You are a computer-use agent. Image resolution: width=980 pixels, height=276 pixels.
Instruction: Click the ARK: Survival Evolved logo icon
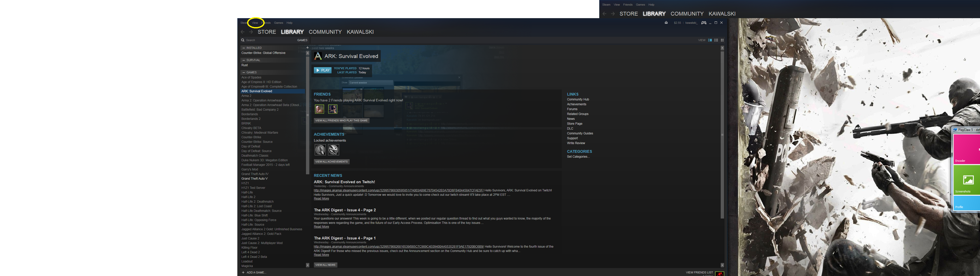pos(318,56)
